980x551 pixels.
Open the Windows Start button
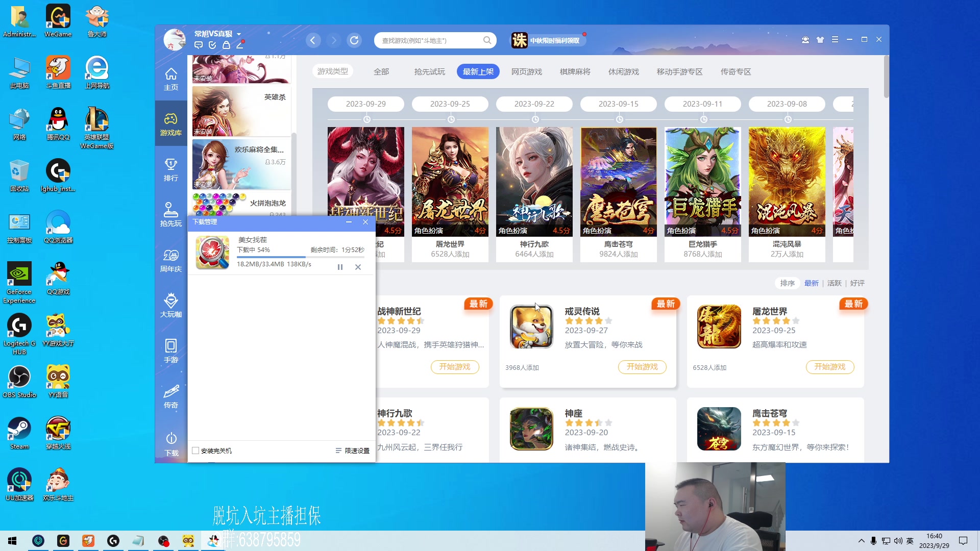click(x=12, y=541)
